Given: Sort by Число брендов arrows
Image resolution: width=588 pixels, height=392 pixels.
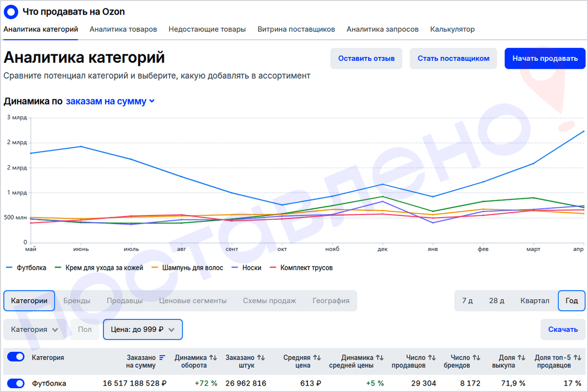Looking at the screenshot, I should coord(476,358).
